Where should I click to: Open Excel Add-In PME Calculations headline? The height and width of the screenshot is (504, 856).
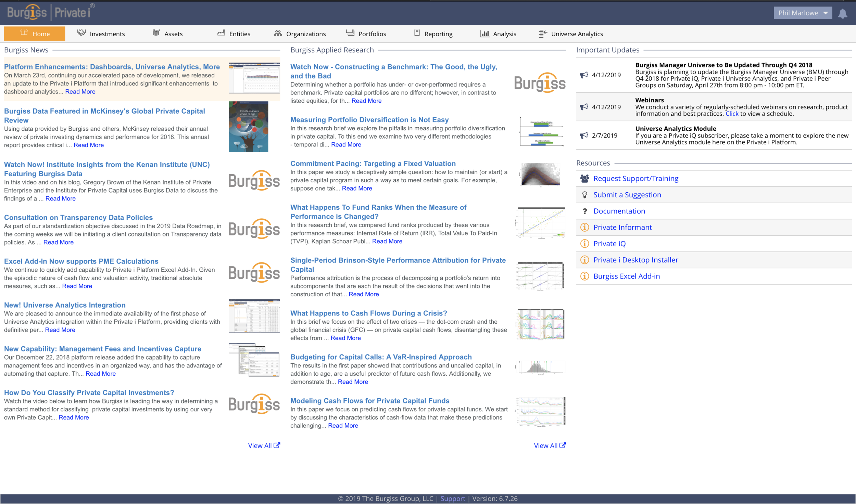pos(81,261)
